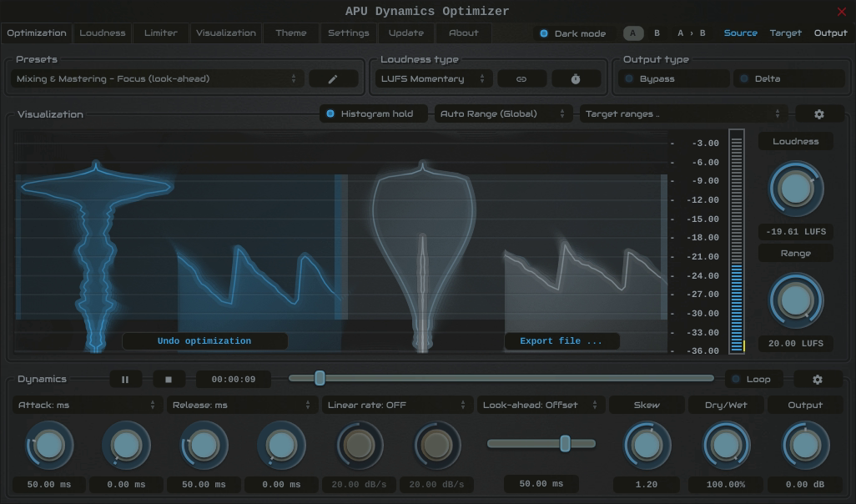The height and width of the screenshot is (504, 856).
Task: Toggle Dark mode
Action: 573,33
